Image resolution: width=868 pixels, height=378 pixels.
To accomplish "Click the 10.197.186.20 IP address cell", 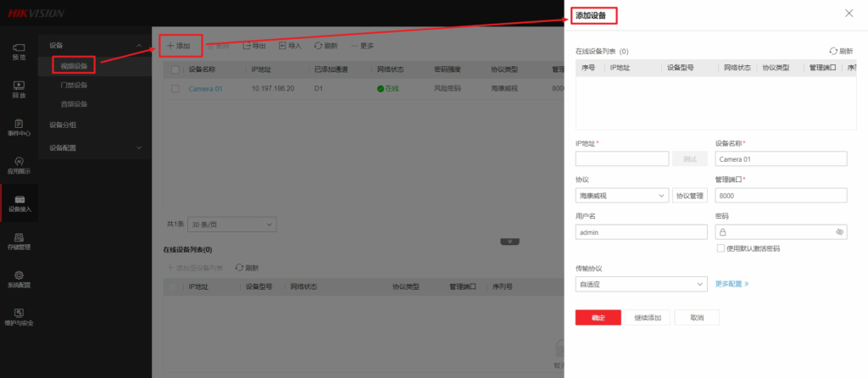I will tap(273, 88).
